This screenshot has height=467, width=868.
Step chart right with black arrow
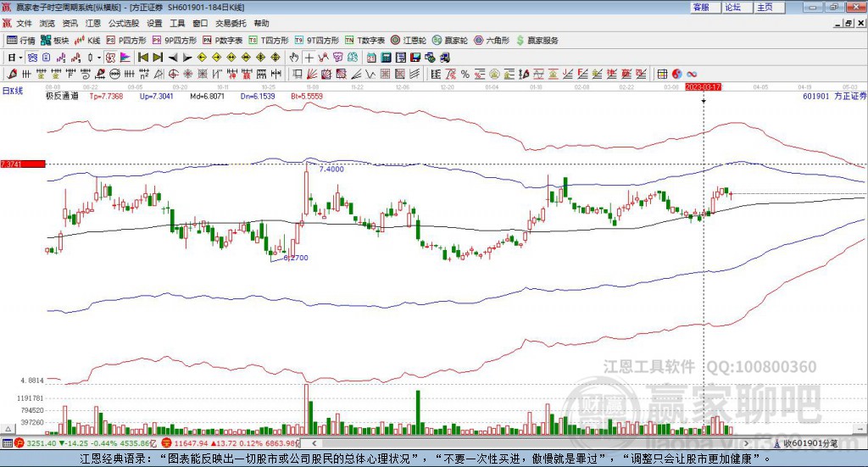pyautogui.click(x=187, y=58)
